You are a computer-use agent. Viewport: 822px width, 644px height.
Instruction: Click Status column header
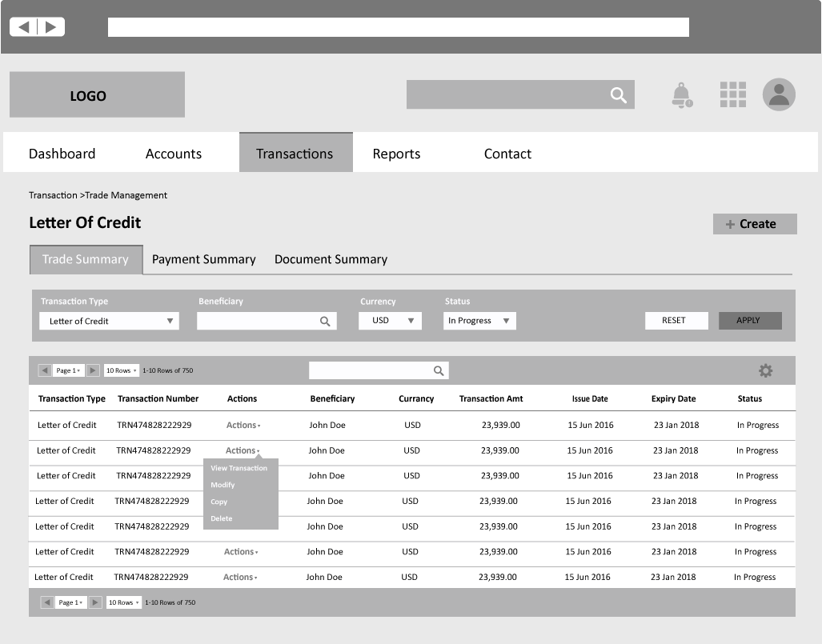click(750, 398)
